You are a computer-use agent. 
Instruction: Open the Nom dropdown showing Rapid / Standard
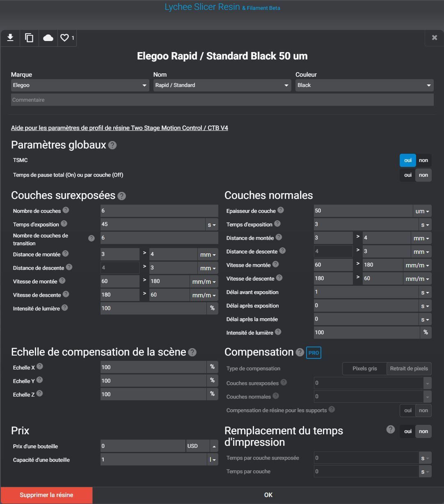[222, 85]
